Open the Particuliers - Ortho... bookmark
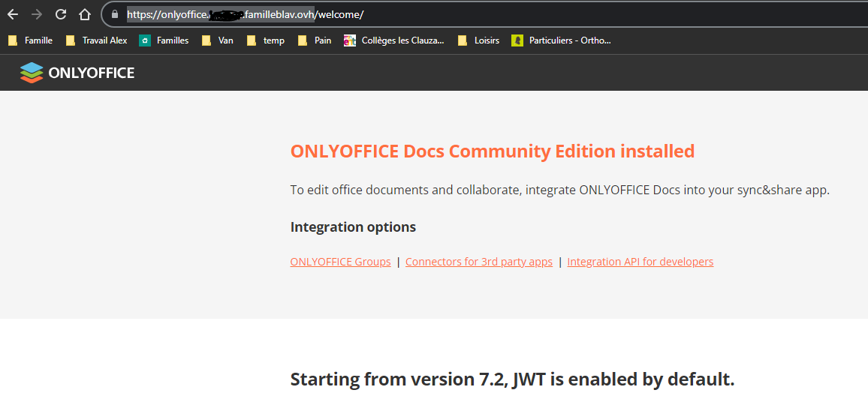This screenshot has height=402, width=868. tap(562, 40)
